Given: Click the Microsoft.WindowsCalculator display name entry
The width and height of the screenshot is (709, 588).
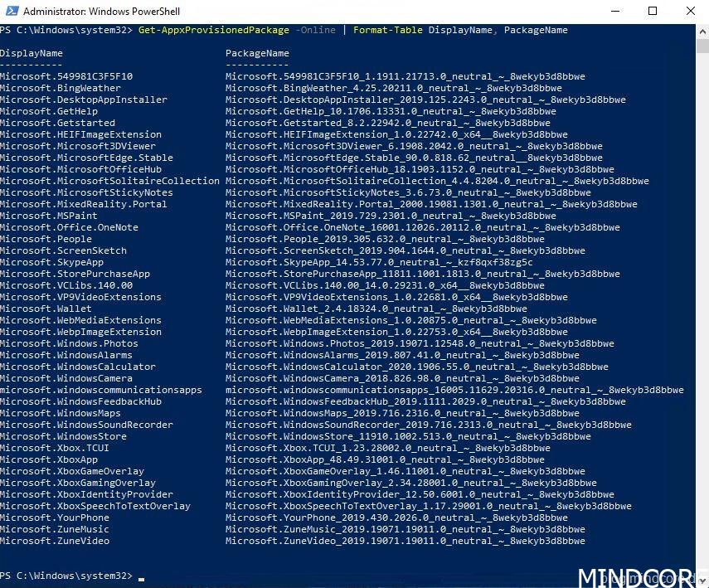Looking at the screenshot, I should 77,367.
